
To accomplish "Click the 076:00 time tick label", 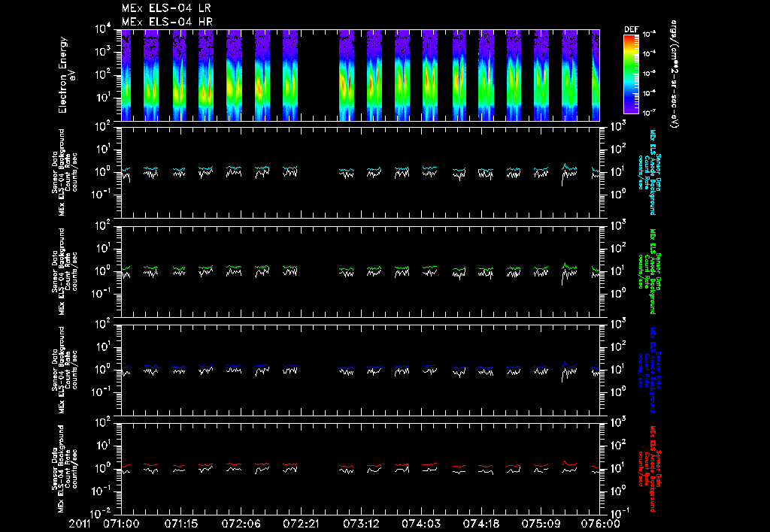I will point(601,524).
